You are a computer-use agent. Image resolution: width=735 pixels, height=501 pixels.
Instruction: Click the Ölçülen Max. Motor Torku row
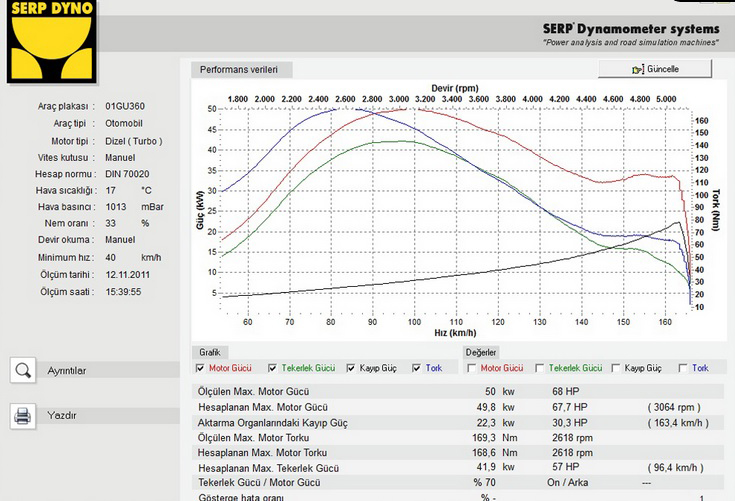coord(458,438)
